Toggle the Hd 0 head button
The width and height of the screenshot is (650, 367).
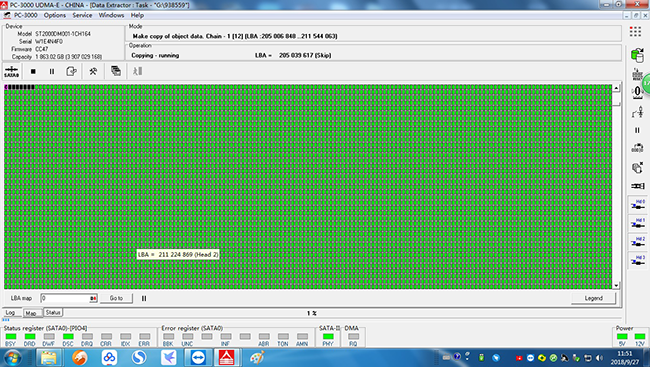(638, 204)
